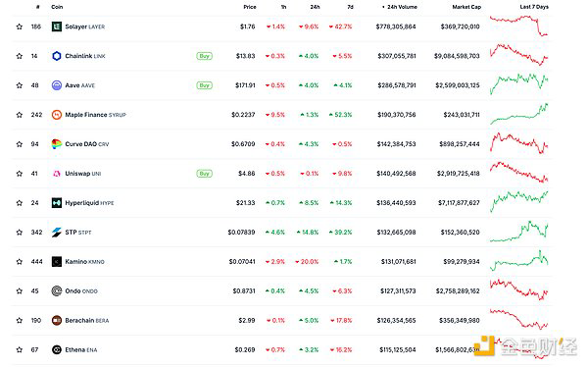Sort by Market Cap header
Viewport: 588px width, 367px height.
[466, 7]
